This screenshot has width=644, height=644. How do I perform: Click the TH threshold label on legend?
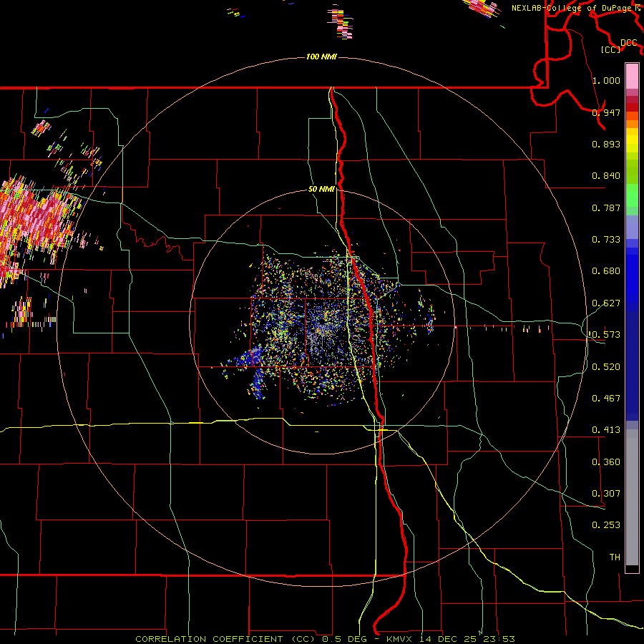click(615, 557)
